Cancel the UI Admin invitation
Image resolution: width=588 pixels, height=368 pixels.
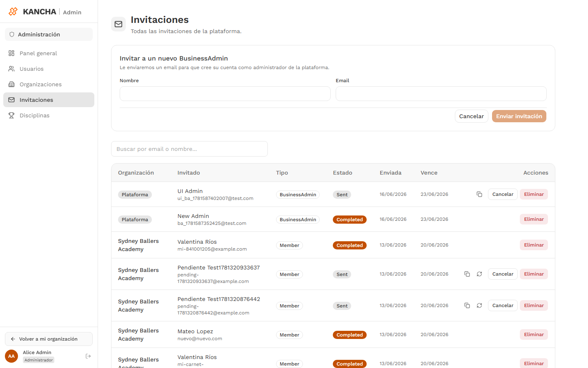pos(503,194)
